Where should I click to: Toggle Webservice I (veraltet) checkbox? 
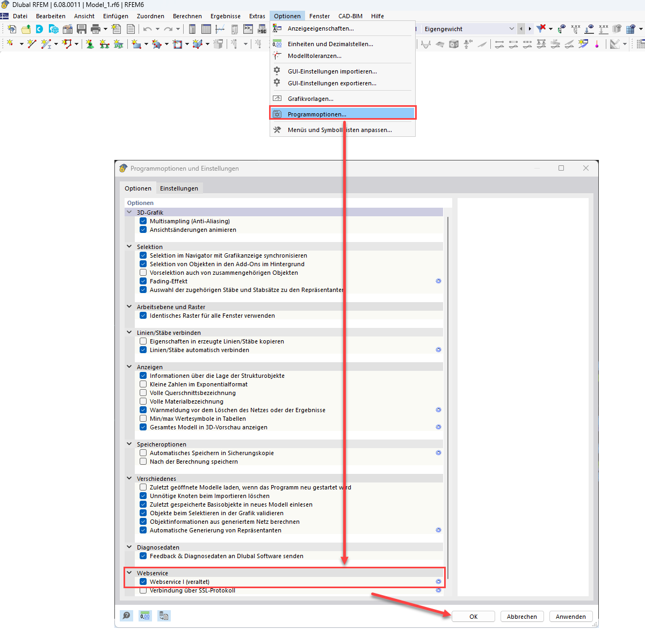(x=143, y=582)
